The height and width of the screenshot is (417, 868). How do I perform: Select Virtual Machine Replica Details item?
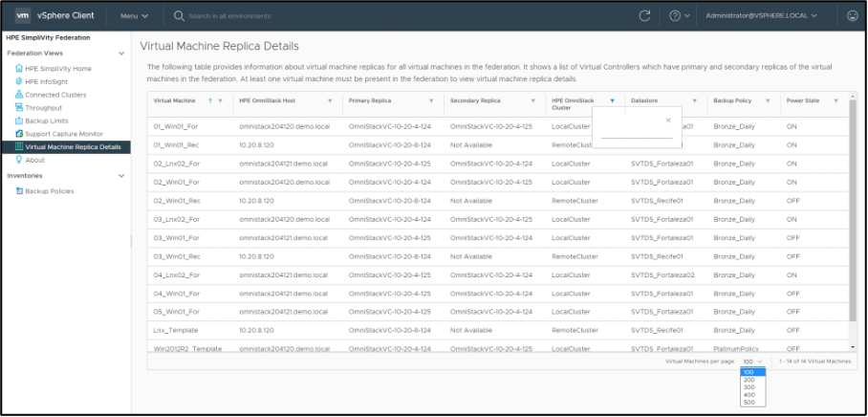(x=65, y=146)
